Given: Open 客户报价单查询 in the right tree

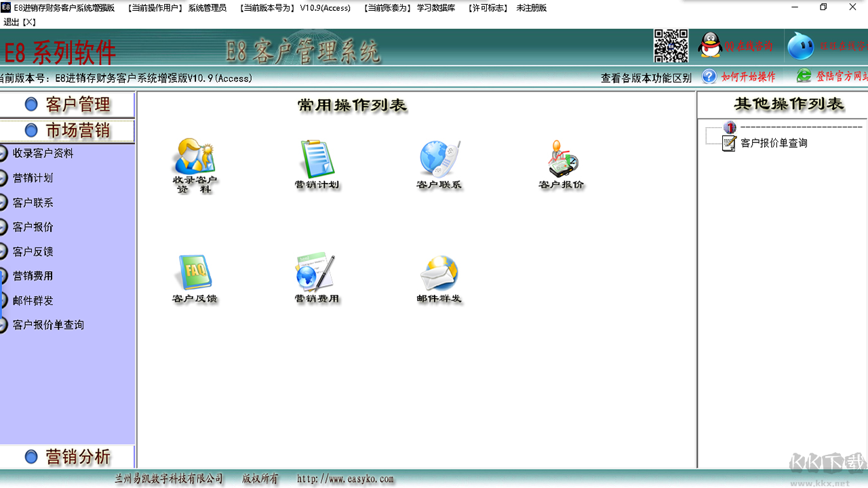Looking at the screenshot, I should point(774,143).
